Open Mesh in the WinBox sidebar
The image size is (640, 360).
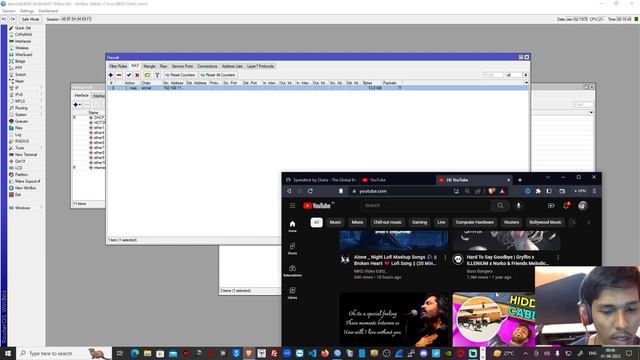point(19,81)
